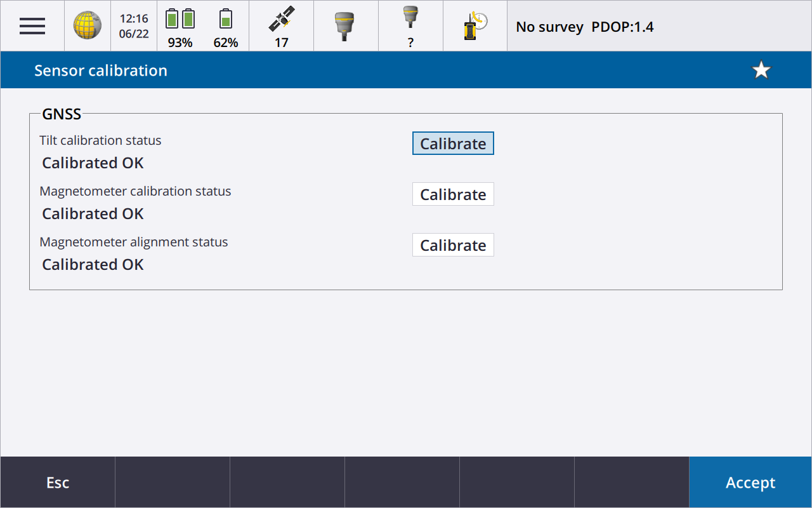Image resolution: width=812 pixels, height=508 pixels.
Task: Calibrate the magnetometer alignment
Action: [x=453, y=245]
